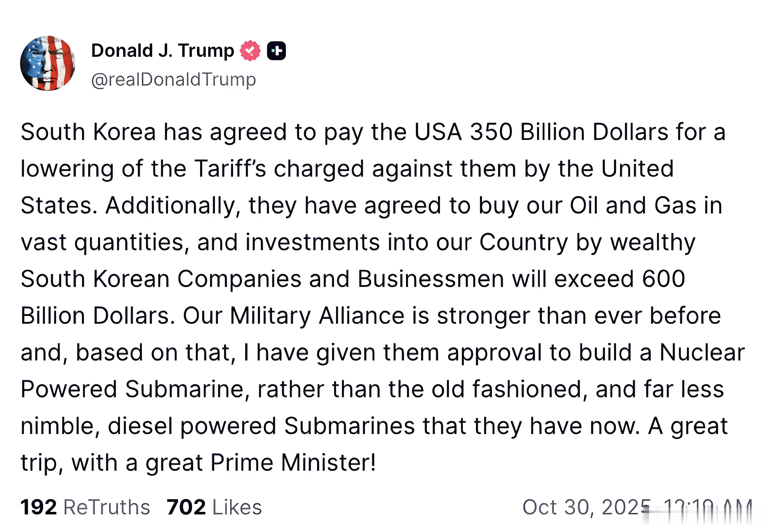Screen dimensions: 770x532
Task: Click the bold 192 retruth count
Action: [x=38, y=507]
